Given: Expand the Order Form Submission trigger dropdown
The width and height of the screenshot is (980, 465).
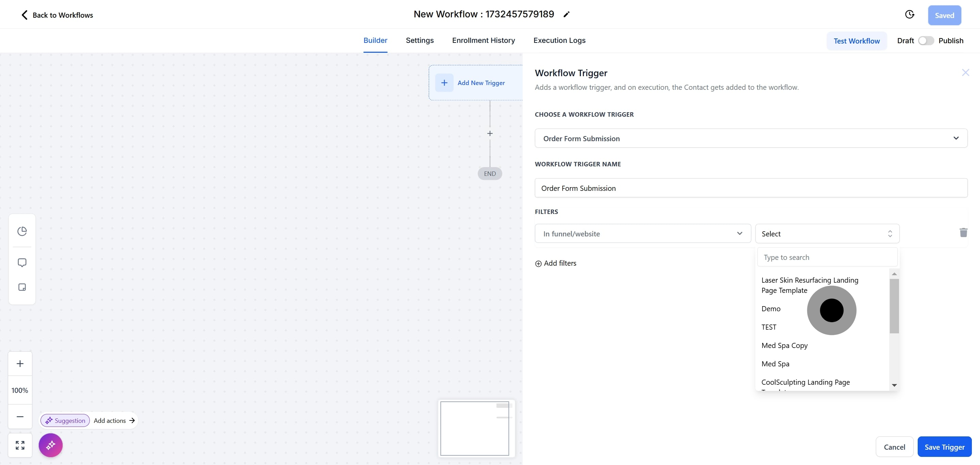Looking at the screenshot, I should coord(751,138).
